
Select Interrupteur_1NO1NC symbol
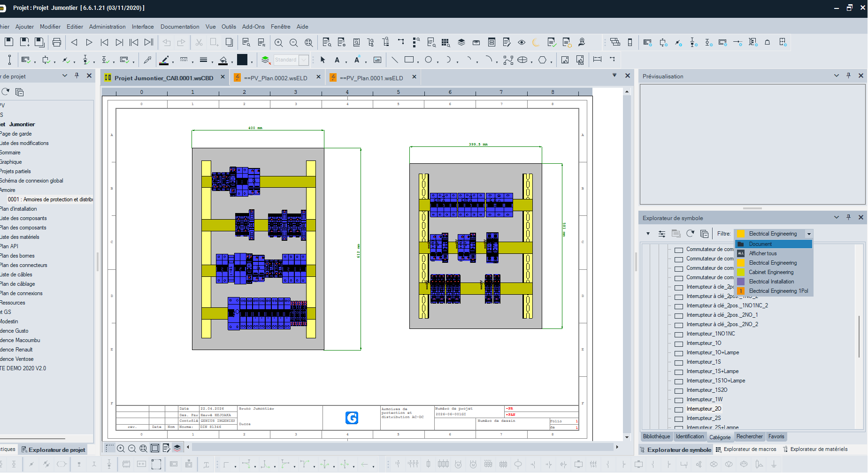pos(710,334)
